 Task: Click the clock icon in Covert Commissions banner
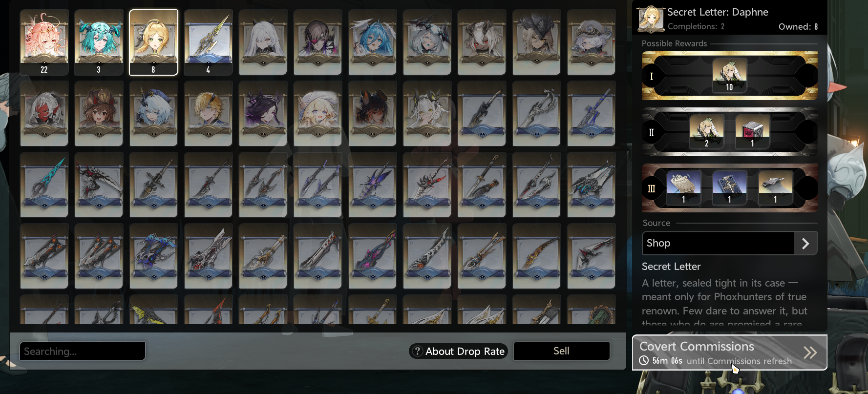pyautogui.click(x=644, y=361)
